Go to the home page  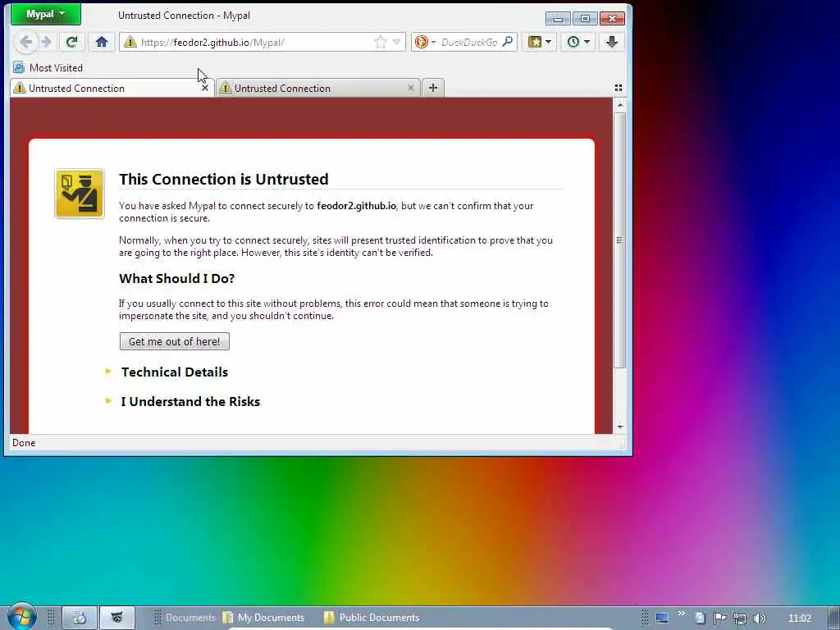(102, 42)
